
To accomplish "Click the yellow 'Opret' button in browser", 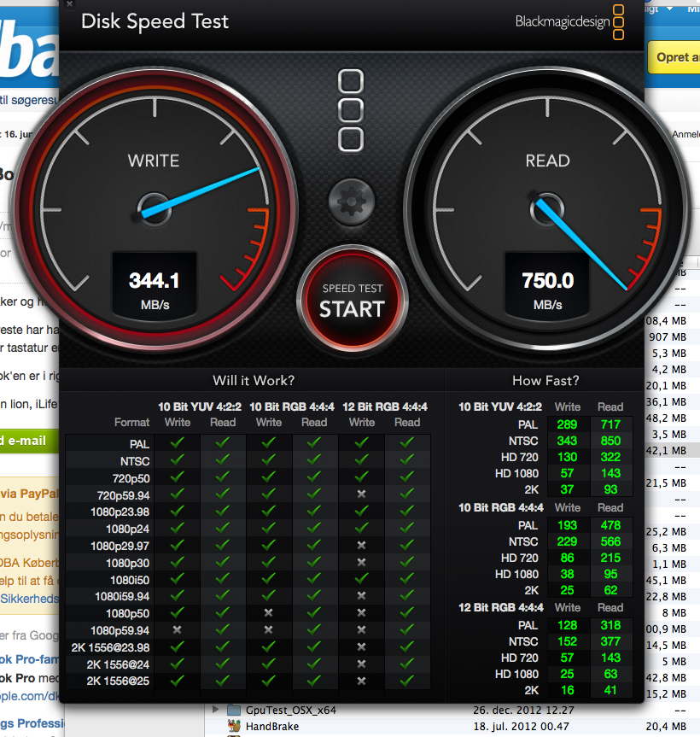I will tap(674, 57).
